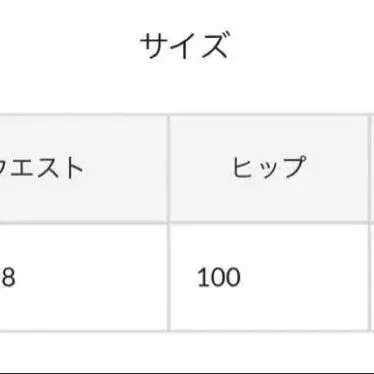
Task: Click the vertical border between 8 and 100
Action: (169, 277)
